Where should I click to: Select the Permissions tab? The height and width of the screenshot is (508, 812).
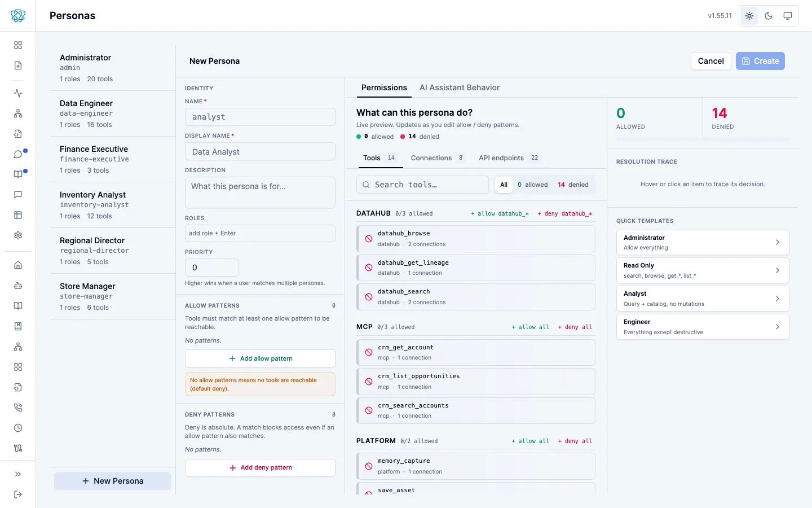pyautogui.click(x=384, y=87)
